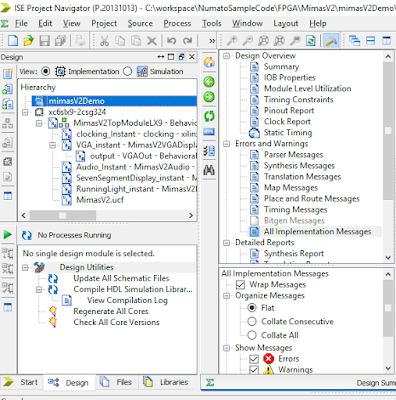Screen dimensions: 396x400
Task: Switch to the Files tab
Action: [117, 382]
